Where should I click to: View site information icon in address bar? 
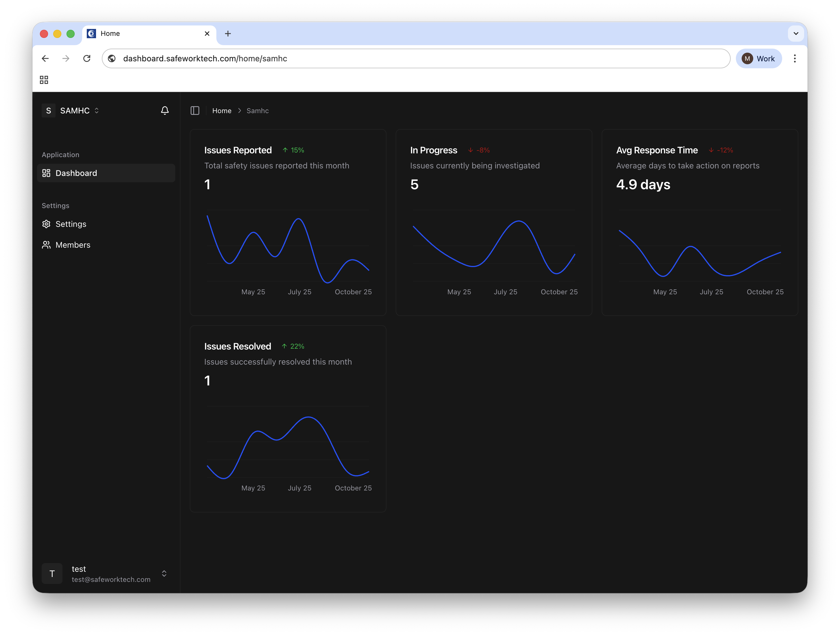coord(112,58)
